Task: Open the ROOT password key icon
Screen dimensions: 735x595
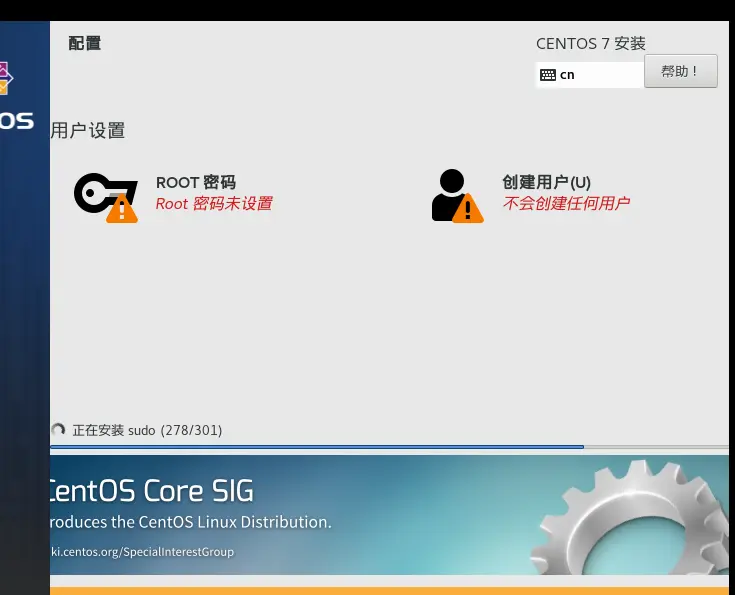Action: coord(106,197)
